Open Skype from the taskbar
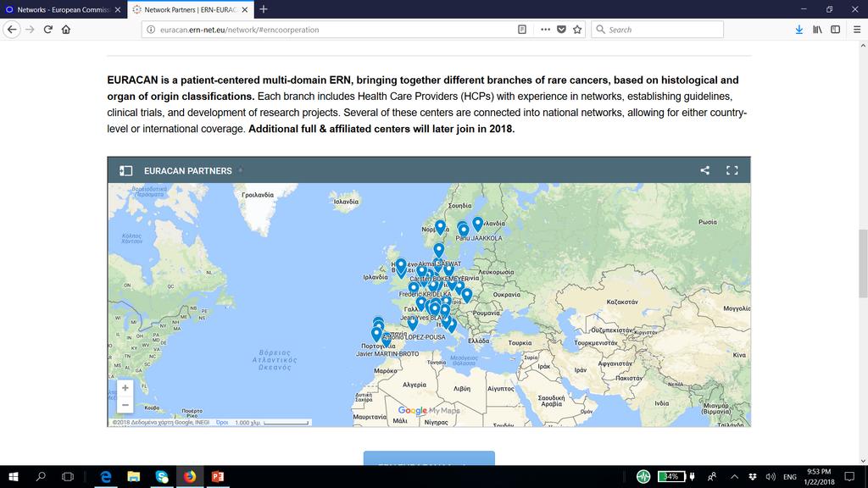 162,476
